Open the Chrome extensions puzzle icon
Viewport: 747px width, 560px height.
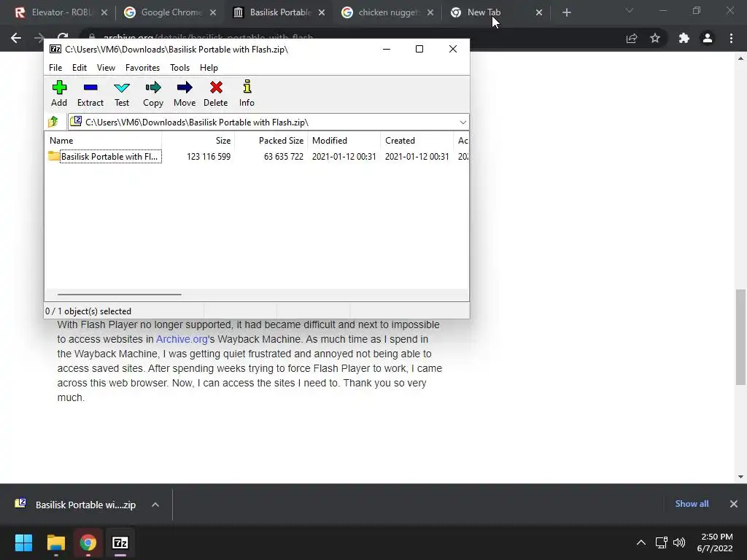pyautogui.click(x=684, y=38)
